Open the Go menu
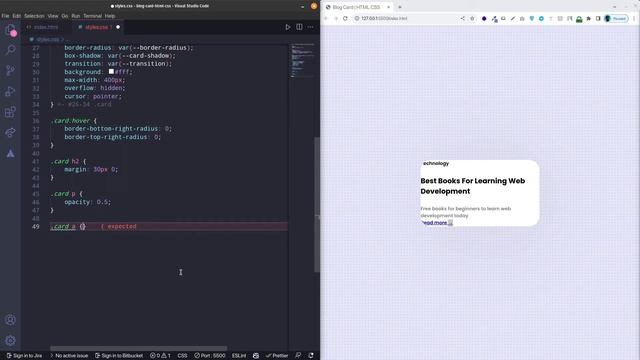 [64, 16]
